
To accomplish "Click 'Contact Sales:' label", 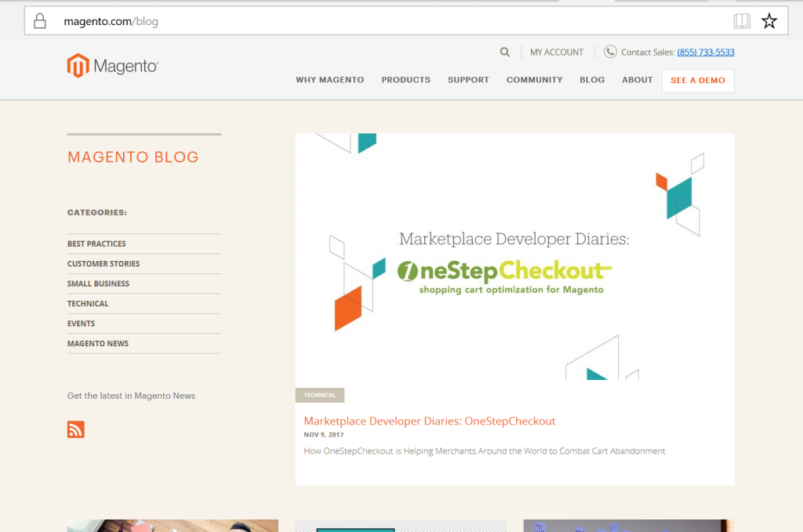I will point(648,52).
